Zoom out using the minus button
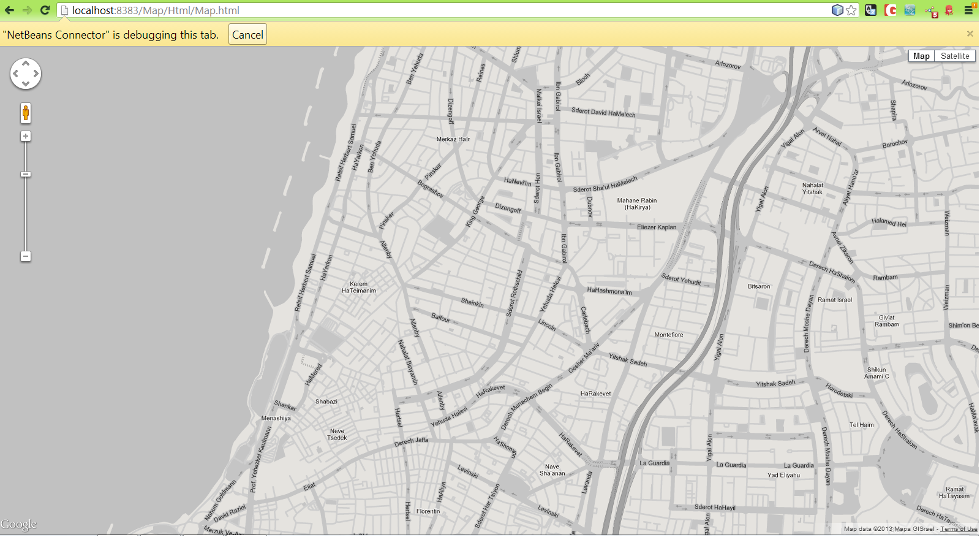 pyautogui.click(x=26, y=256)
